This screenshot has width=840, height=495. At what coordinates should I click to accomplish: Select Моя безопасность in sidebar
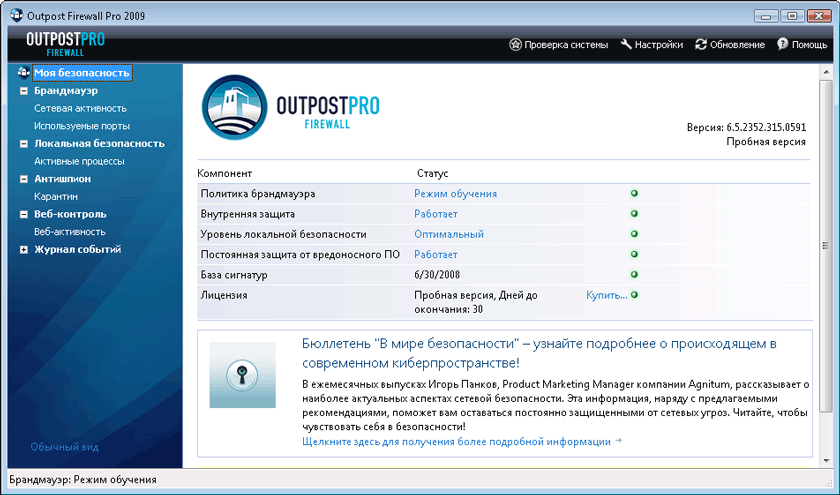click(x=82, y=72)
